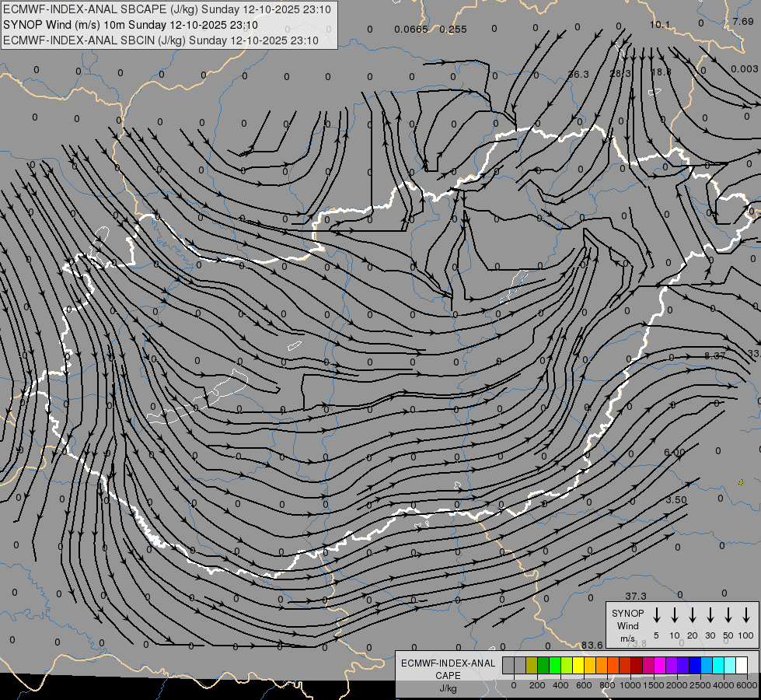Click the SYNOP Wind m/s legend label

(627, 625)
